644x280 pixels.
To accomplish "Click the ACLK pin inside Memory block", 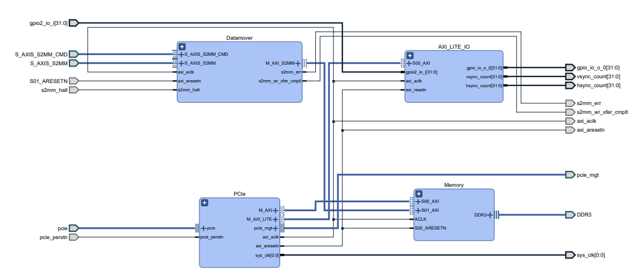I will coord(421,219).
